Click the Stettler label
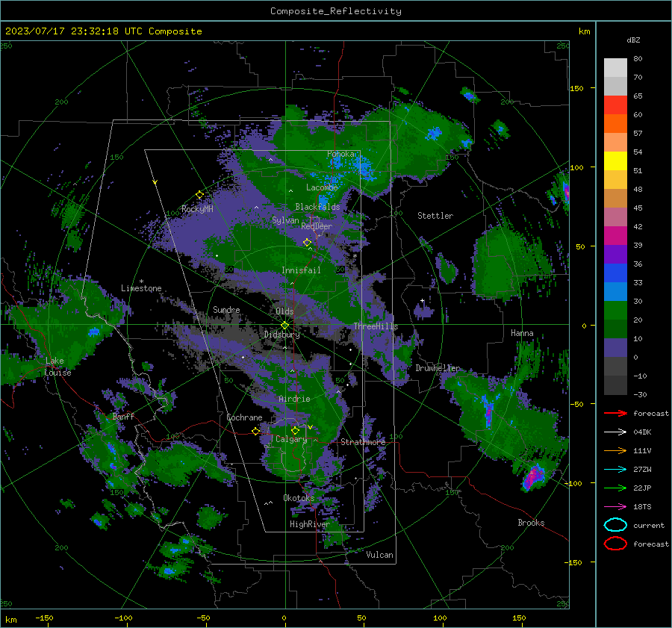This screenshot has height=628, width=672. (x=435, y=216)
